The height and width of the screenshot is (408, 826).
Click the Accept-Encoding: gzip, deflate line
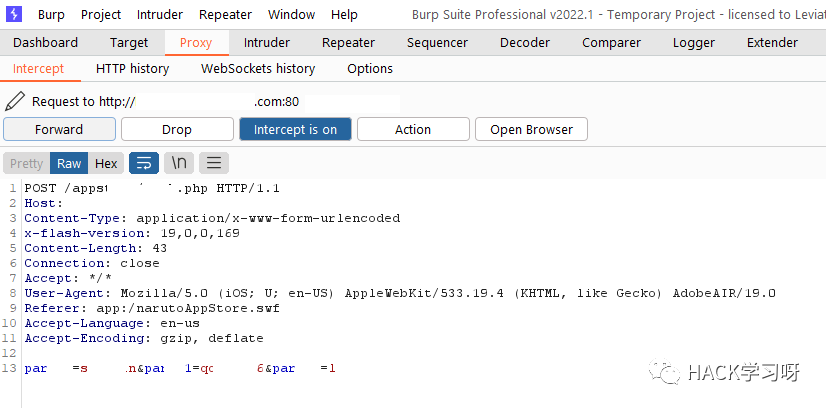tap(144, 338)
